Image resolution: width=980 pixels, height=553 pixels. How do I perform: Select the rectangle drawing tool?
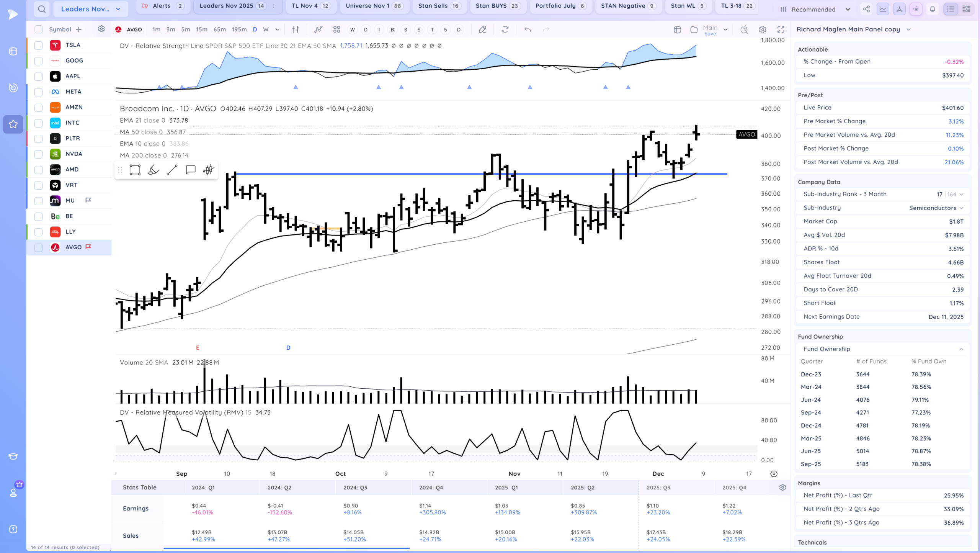click(x=135, y=170)
